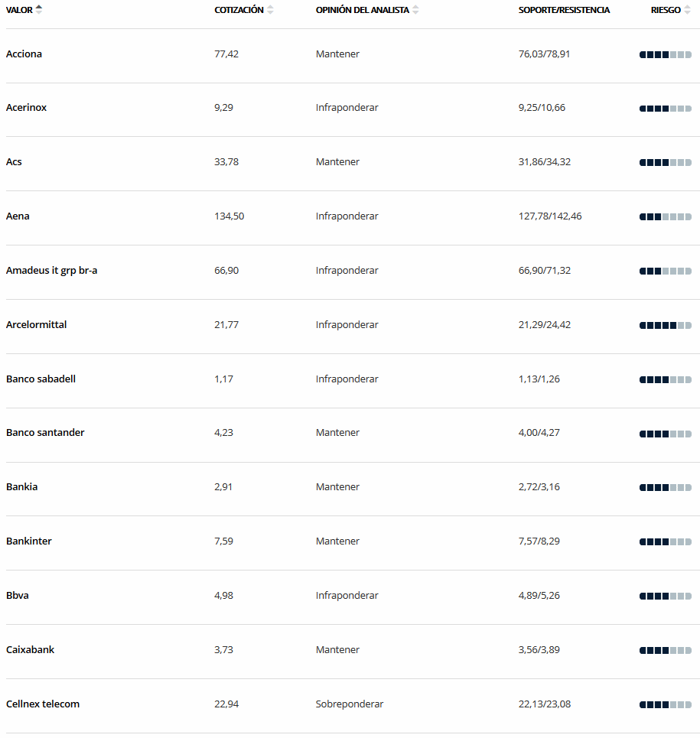Open the Banco santander stock page
The image size is (700, 738).
tap(45, 432)
